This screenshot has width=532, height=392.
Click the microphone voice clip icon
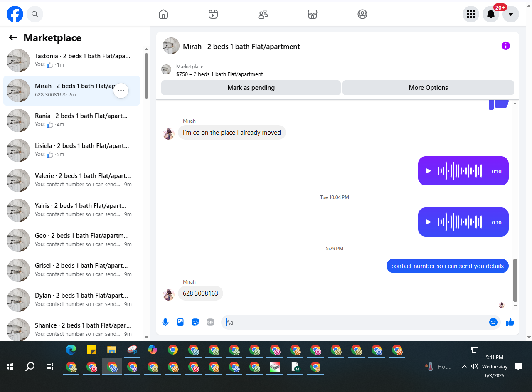[165, 322]
